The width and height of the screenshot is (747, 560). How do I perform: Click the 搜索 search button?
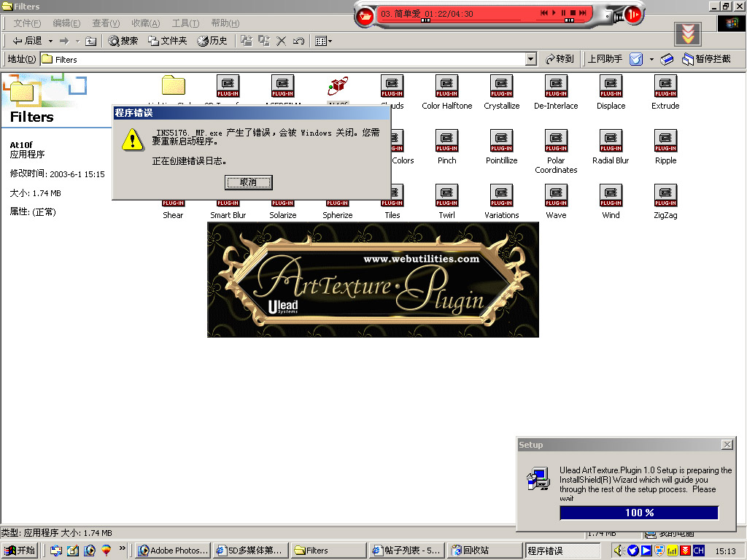[x=123, y=41]
